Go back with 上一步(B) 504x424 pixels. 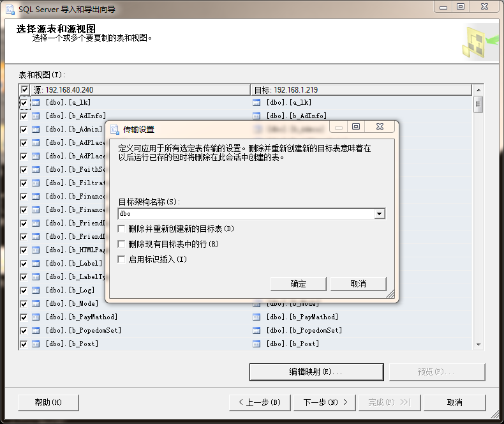click(x=260, y=402)
